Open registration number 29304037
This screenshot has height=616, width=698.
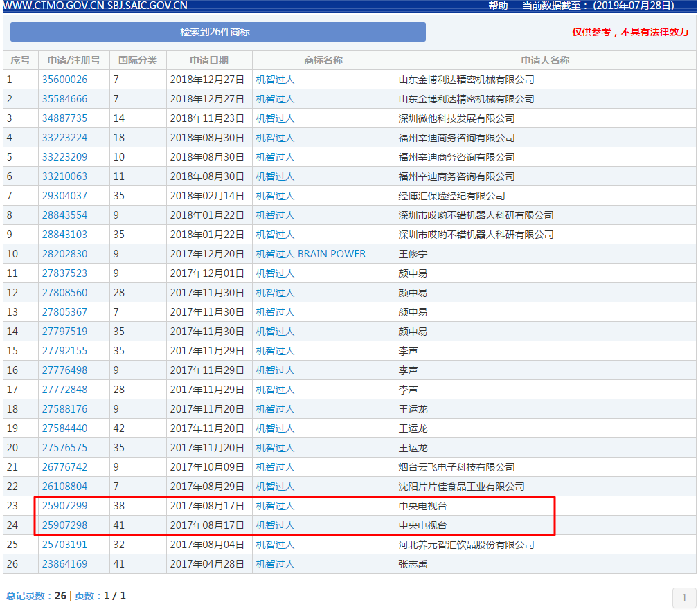(x=64, y=196)
